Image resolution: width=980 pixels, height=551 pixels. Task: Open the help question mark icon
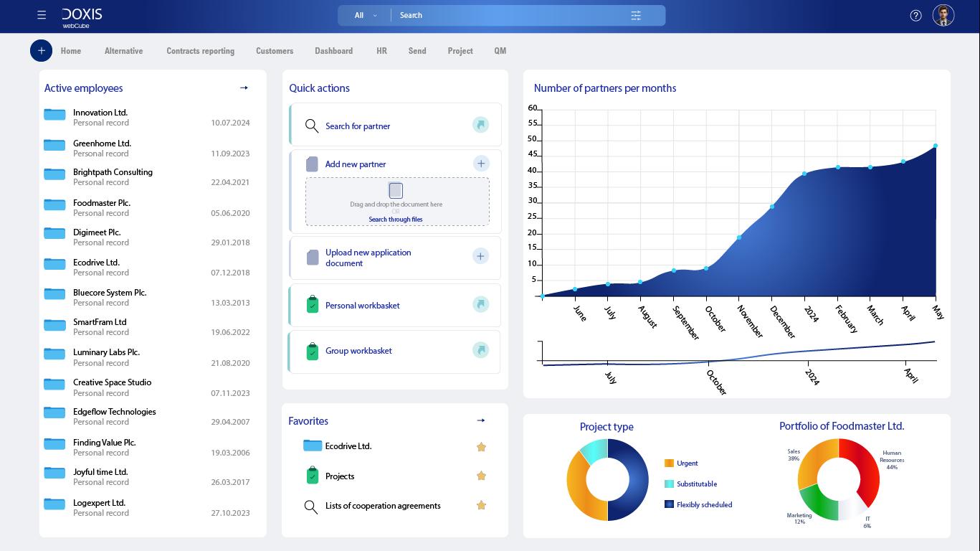tap(915, 15)
